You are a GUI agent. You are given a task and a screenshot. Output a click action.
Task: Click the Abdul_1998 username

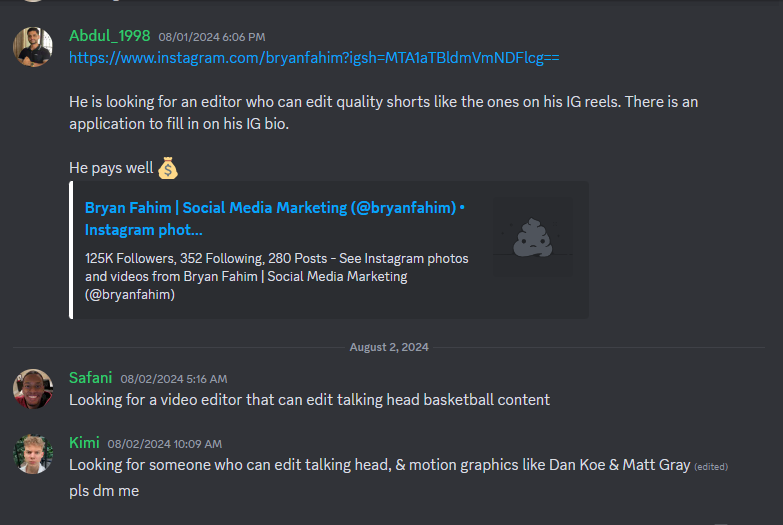pos(109,36)
